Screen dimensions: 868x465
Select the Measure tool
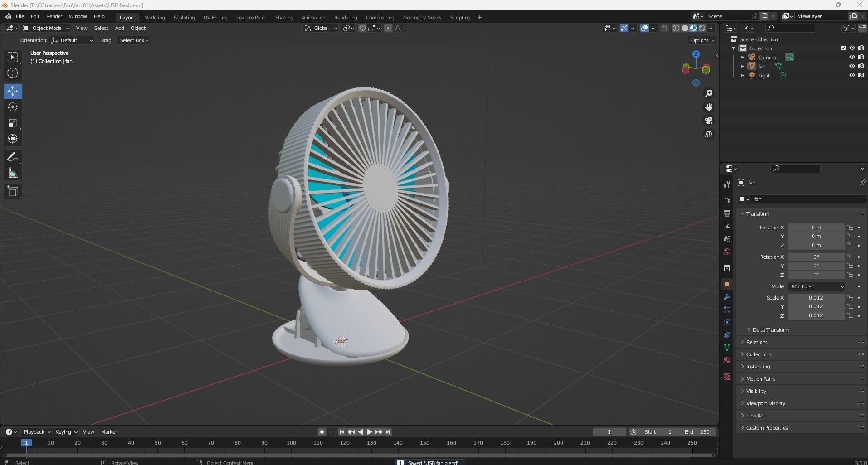point(13,173)
